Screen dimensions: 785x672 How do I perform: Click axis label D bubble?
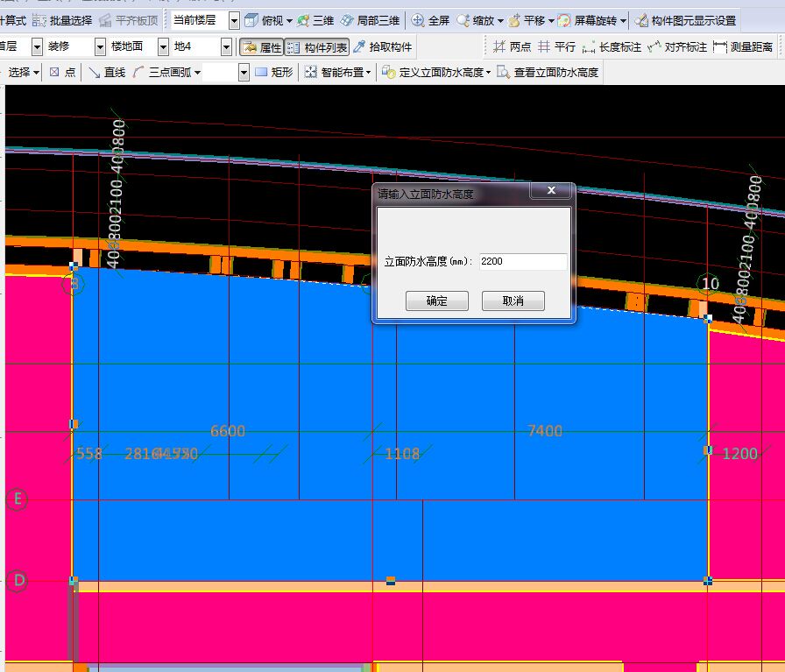click(x=18, y=581)
